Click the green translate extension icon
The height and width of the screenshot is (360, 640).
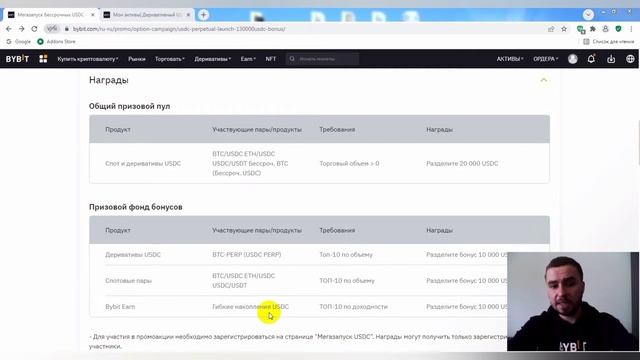[x=581, y=29]
